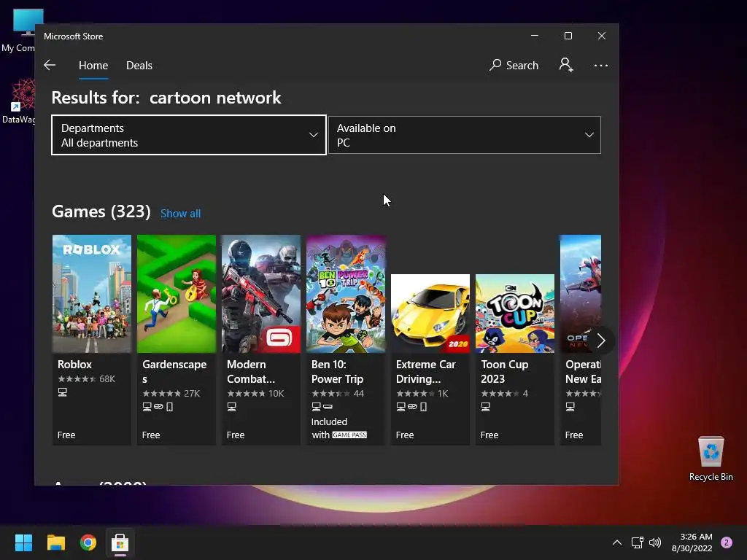Click the Toon Cup 2023 title
The height and width of the screenshot is (560, 747).
505,371
